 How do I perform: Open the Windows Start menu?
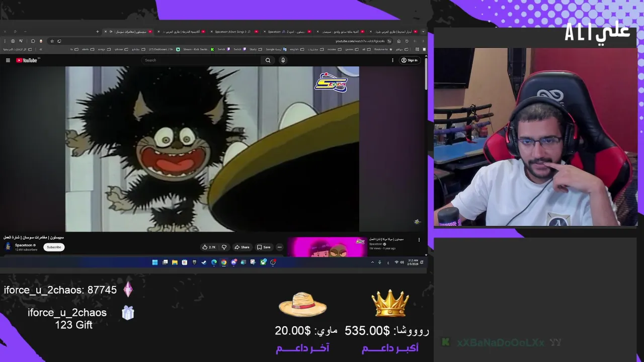tap(155, 262)
